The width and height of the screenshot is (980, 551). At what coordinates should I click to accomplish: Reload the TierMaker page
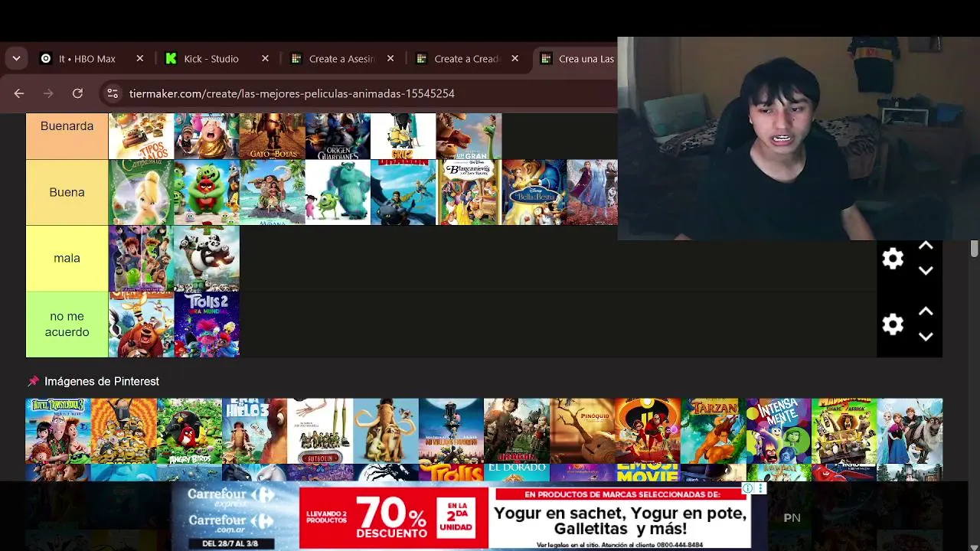click(x=77, y=93)
